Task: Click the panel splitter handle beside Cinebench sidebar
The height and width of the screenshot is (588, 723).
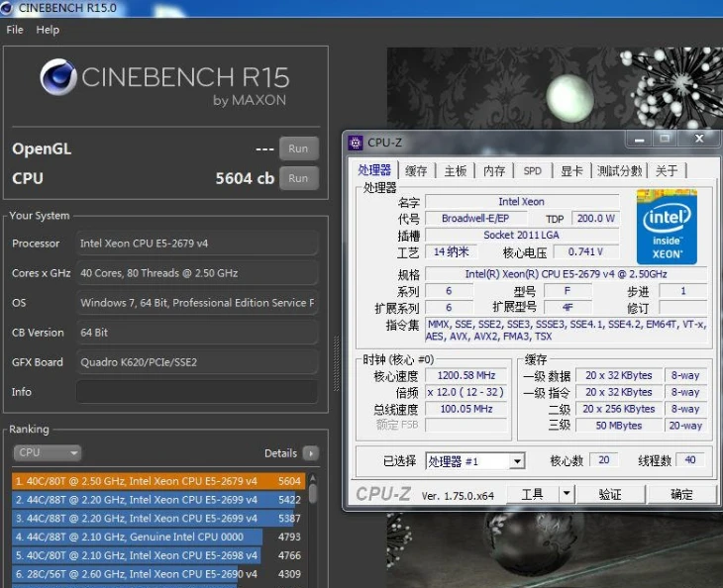Action: [x=336, y=364]
